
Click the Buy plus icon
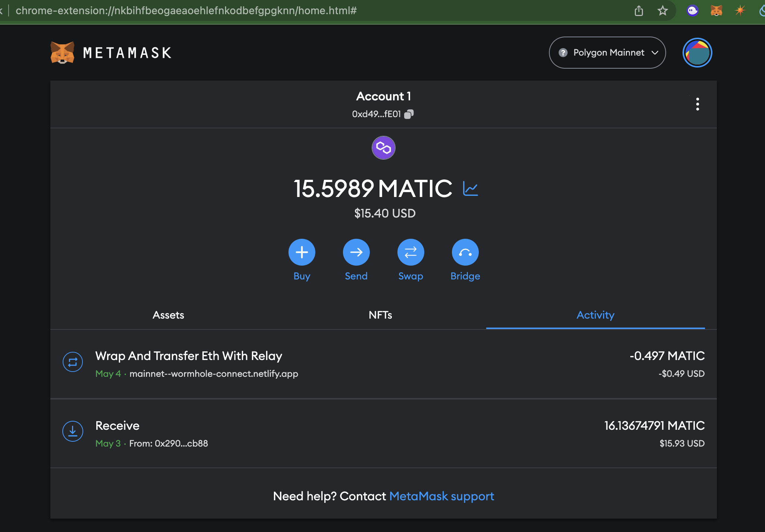coord(302,252)
